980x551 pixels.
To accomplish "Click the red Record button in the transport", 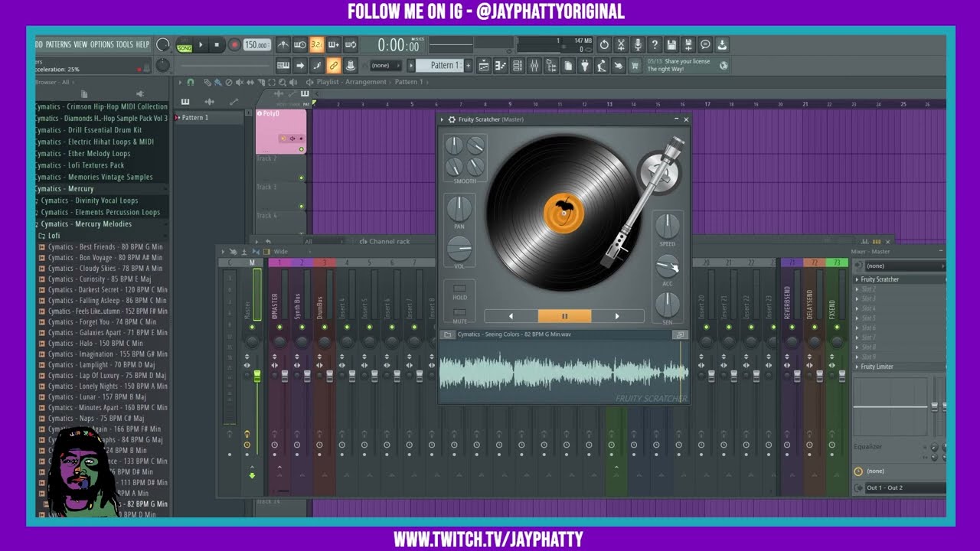I will click(234, 45).
